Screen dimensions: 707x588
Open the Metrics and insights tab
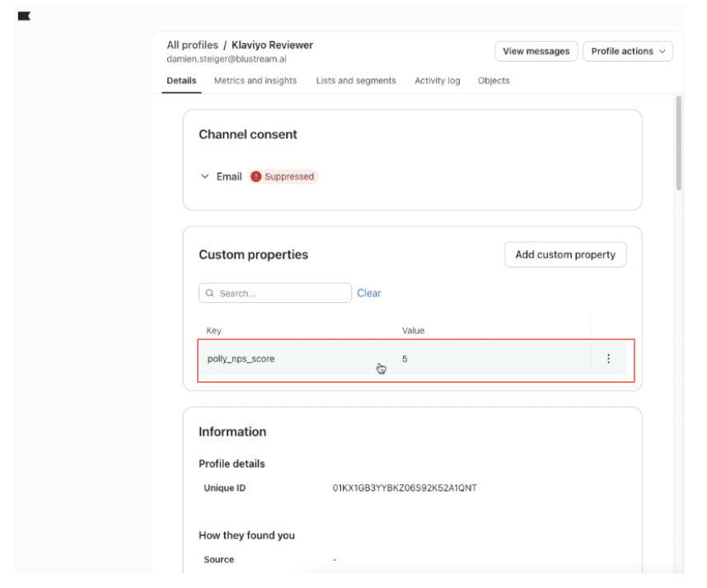[x=255, y=81]
